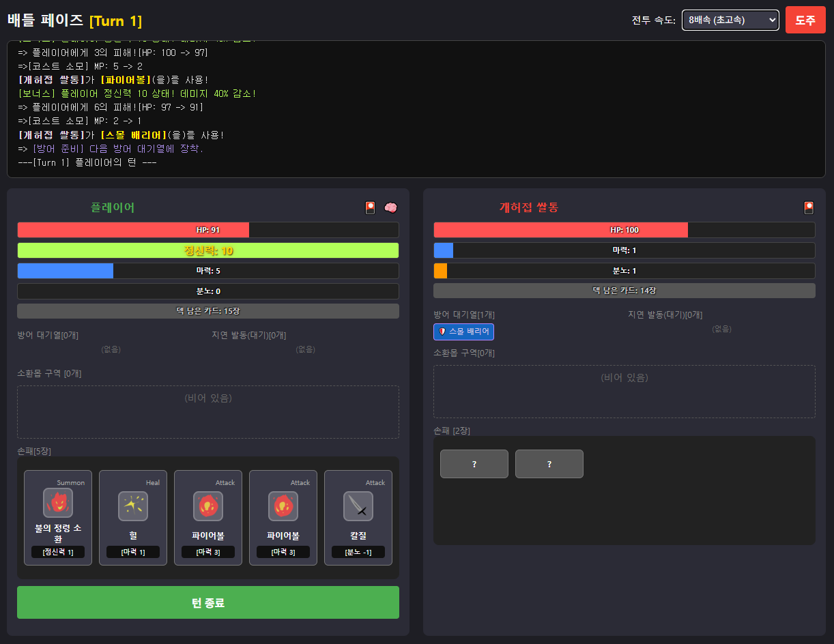
Task: Click the Summon type tag on the card
Action: 71,482
